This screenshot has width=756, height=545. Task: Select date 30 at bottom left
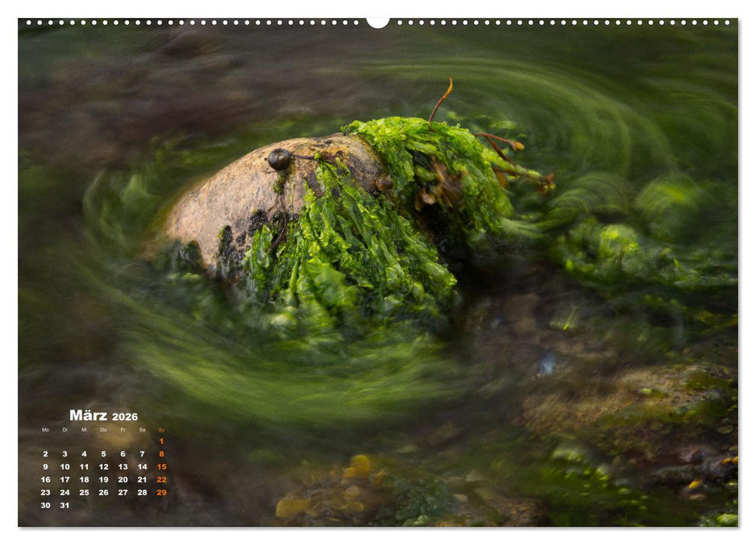pos(44,505)
